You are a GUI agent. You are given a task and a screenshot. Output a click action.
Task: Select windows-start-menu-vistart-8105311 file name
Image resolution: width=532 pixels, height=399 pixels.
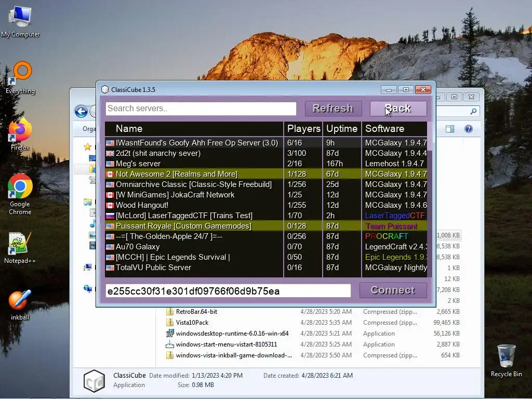227,344
